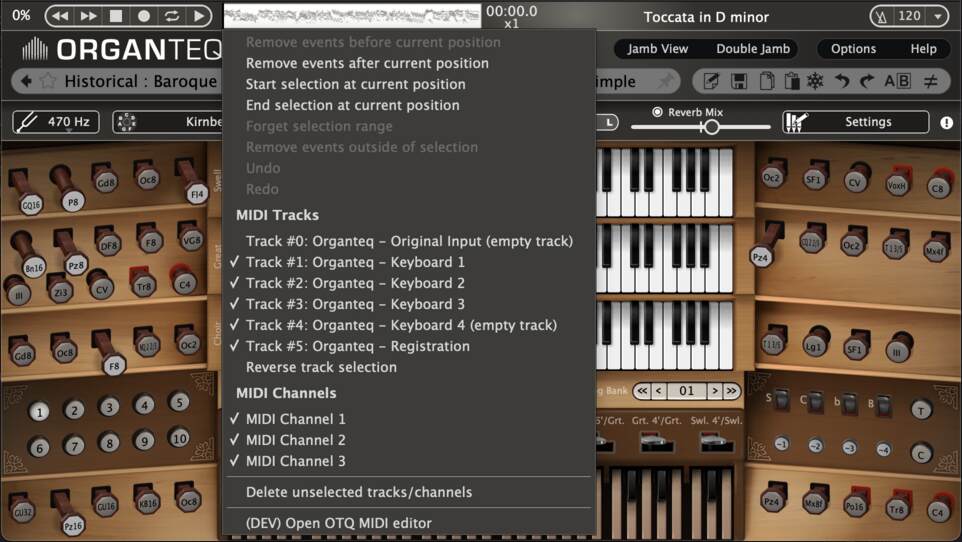
Task: Choose Start selection at current position
Action: pyautogui.click(x=409, y=84)
